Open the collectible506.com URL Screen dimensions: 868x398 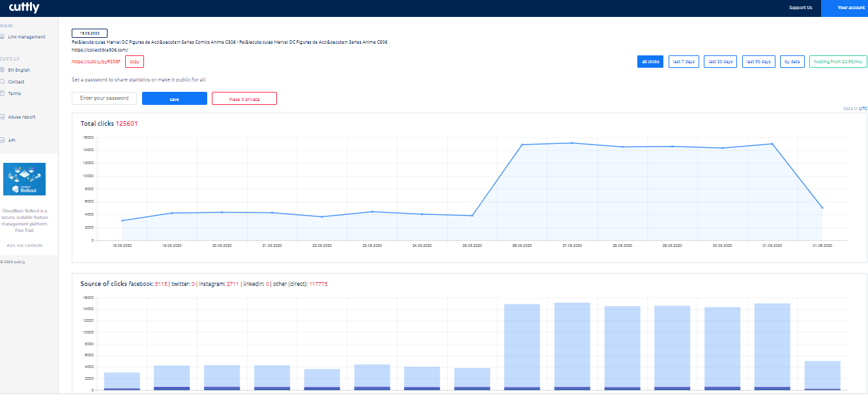[100, 50]
